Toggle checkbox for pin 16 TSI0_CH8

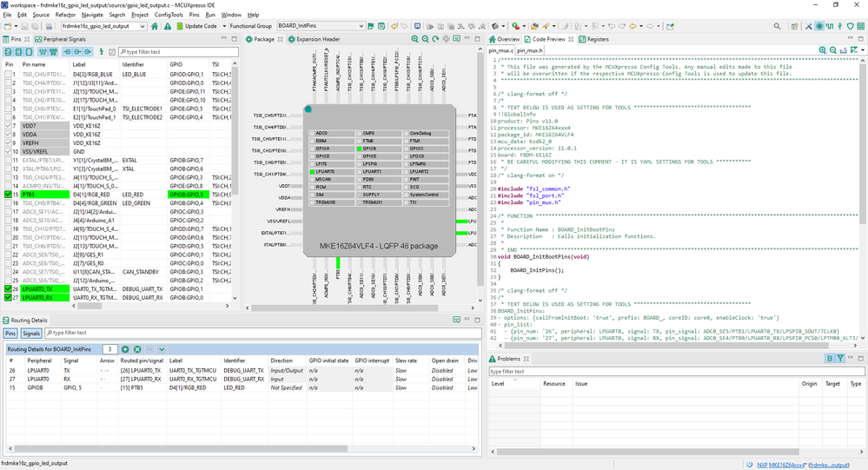[x=8, y=203]
